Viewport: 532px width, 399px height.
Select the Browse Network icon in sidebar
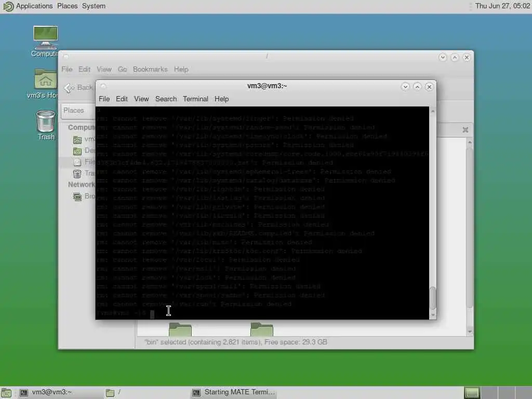point(77,196)
